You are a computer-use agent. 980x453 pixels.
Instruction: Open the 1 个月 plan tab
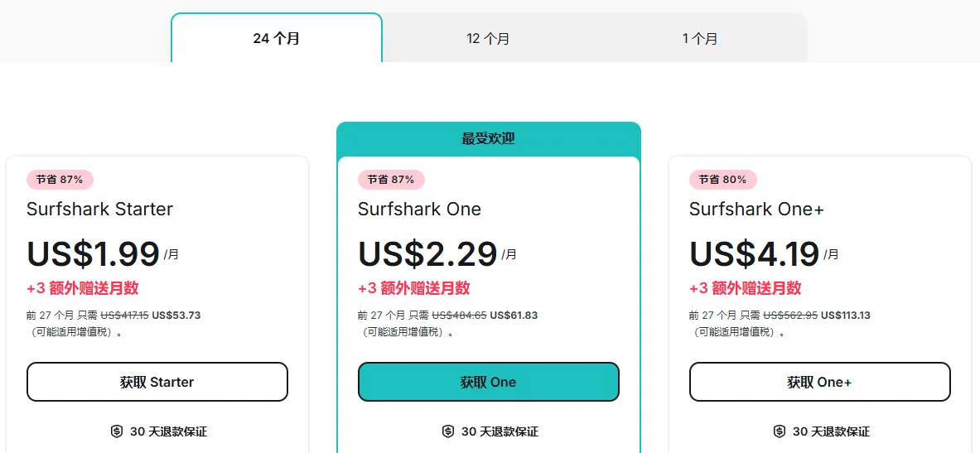coord(700,39)
